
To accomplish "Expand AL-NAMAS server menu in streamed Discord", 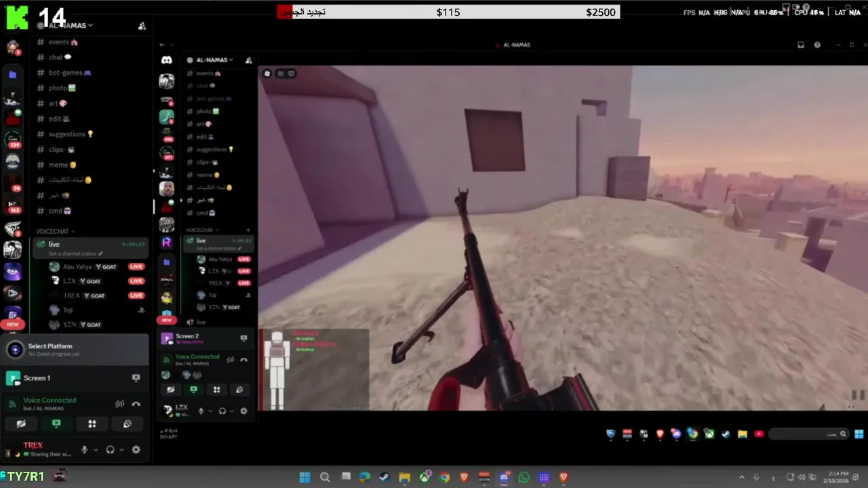I will pyautogui.click(x=214, y=60).
